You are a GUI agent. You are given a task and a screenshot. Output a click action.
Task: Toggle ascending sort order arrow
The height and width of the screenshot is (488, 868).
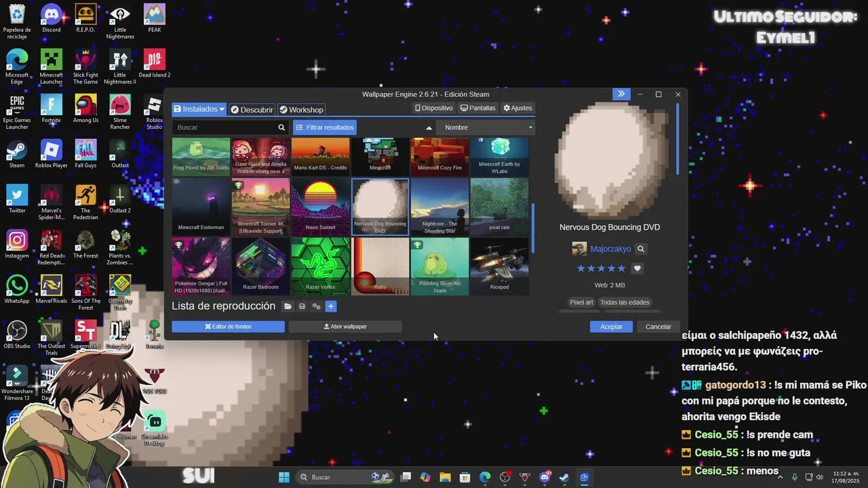click(429, 127)
